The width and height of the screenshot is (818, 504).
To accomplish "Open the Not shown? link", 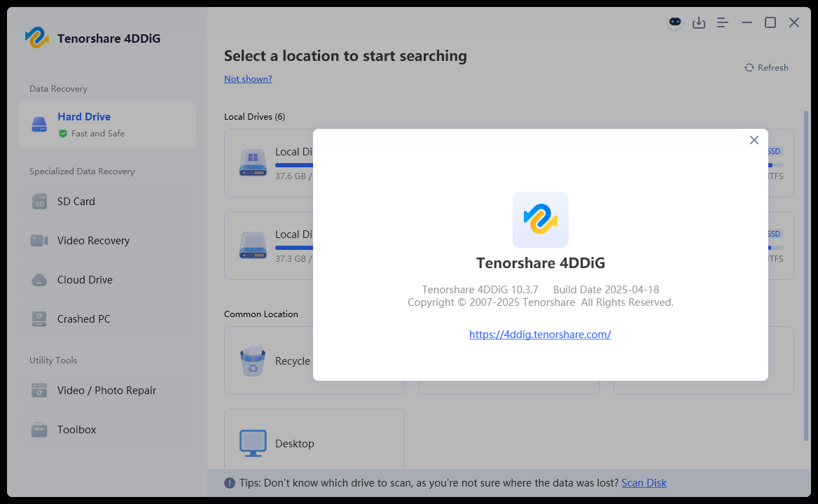I will click(248, 78).
